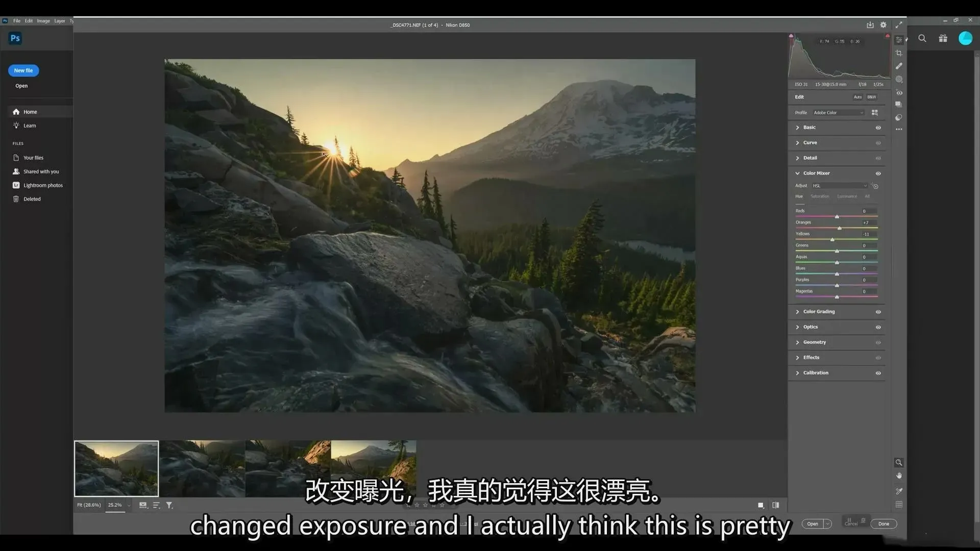This screenshot has height=551, width=980.
Task: Open the HSL Adjust dropdown
Action: click(840, 186)
